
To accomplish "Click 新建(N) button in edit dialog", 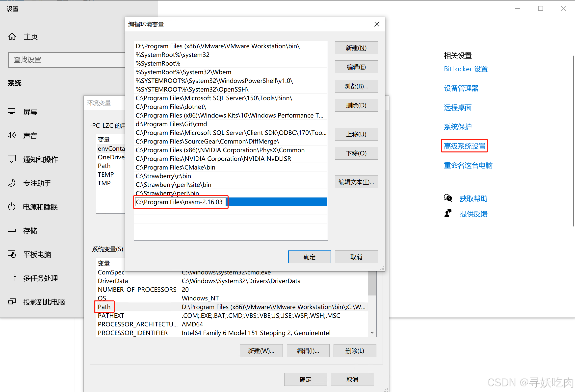I will click(x=356, y=48).
